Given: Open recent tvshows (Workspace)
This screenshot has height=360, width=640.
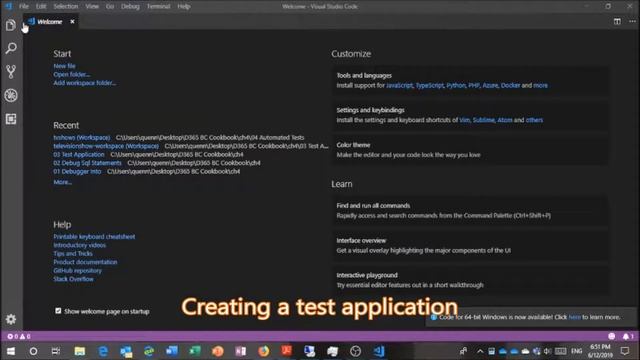Looking at the screenshot, I should [82, 138].
